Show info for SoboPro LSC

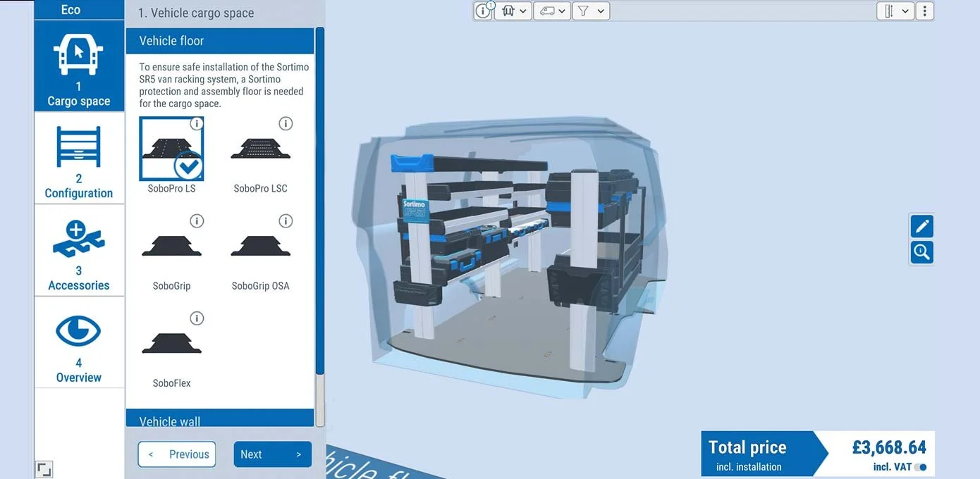(x=286, y=124)
